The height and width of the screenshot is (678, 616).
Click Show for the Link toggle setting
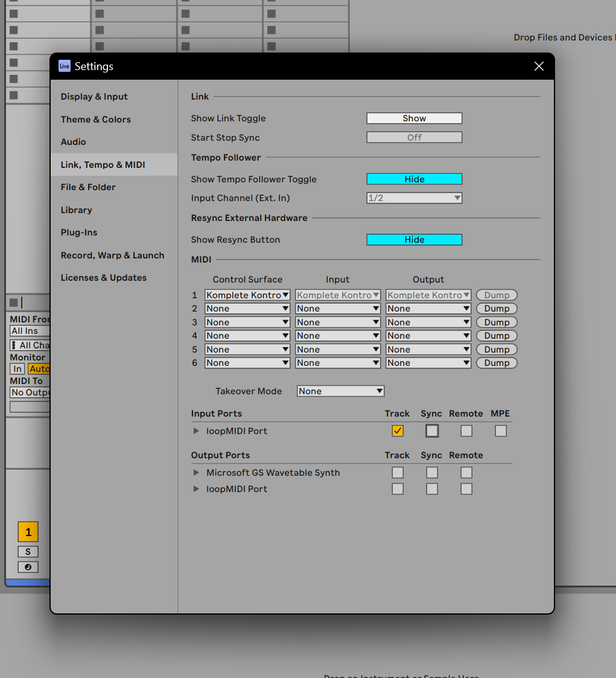[414, 118]
